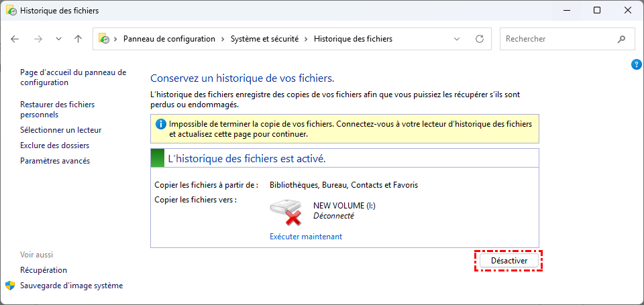Click the refresh button in address bar
The image size is (644, 305).
click(x=479, y=39)
